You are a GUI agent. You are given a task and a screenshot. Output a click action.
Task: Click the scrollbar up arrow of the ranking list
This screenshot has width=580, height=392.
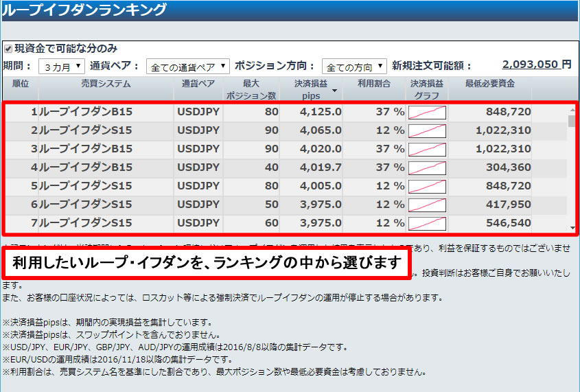tap(572, 110)
